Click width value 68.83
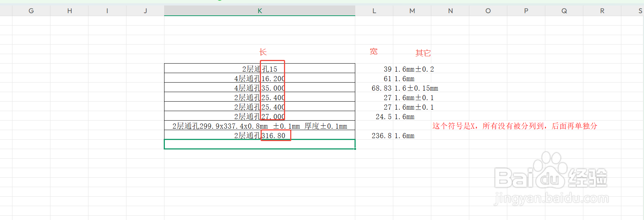This screenshot has height=220, width=644. coord(382,88)
